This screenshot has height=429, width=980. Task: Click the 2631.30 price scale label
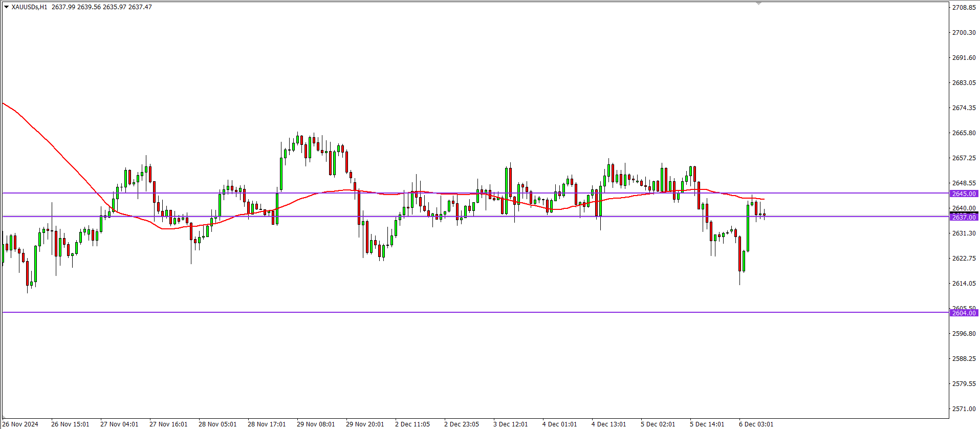964,233
